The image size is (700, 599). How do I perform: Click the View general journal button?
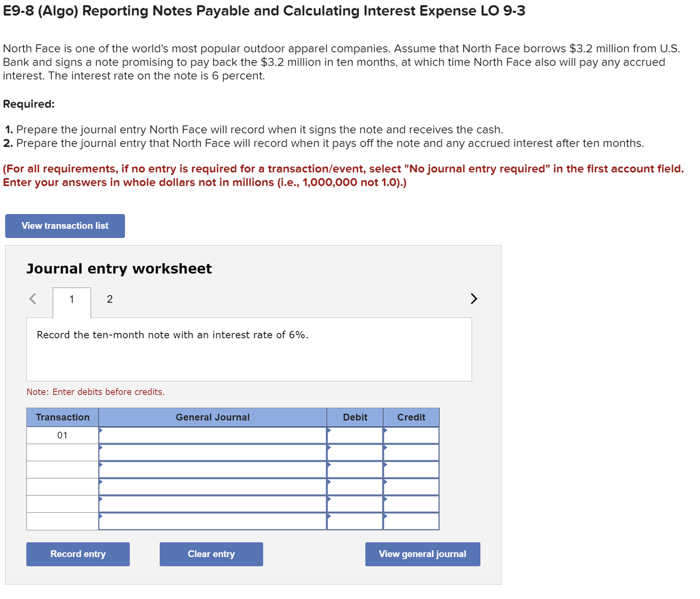422,554
